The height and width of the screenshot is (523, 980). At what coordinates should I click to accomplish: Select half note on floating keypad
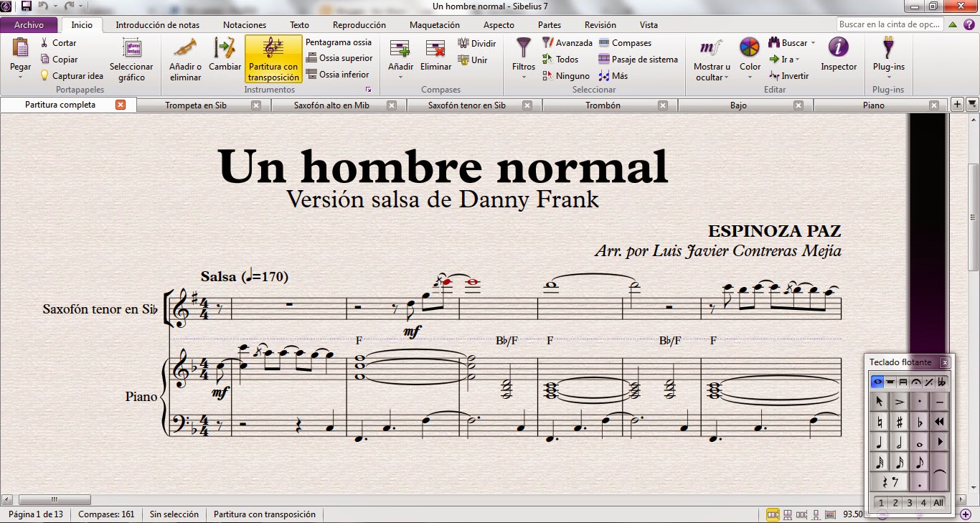coord(899,443)
